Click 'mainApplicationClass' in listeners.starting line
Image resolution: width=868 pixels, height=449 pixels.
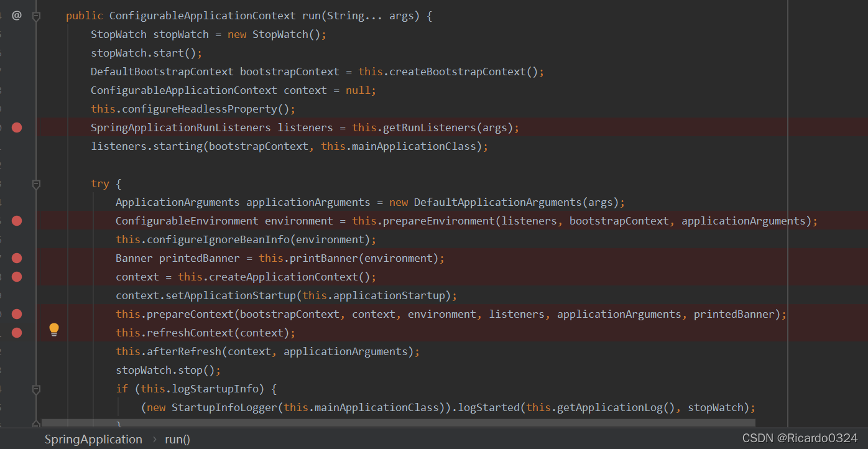[414, 146]
